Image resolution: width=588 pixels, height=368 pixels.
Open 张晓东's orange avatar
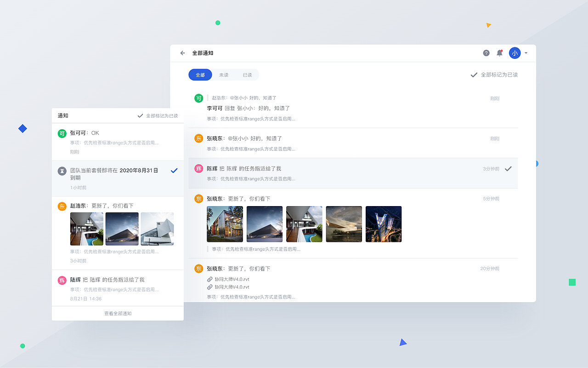(x=198, y=138)
